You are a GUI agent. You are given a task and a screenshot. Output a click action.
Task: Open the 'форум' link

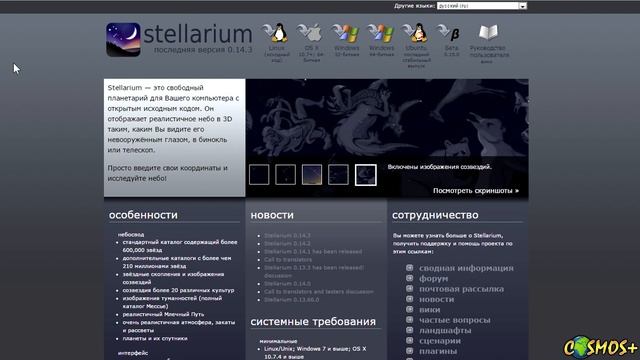click(433, 278)
